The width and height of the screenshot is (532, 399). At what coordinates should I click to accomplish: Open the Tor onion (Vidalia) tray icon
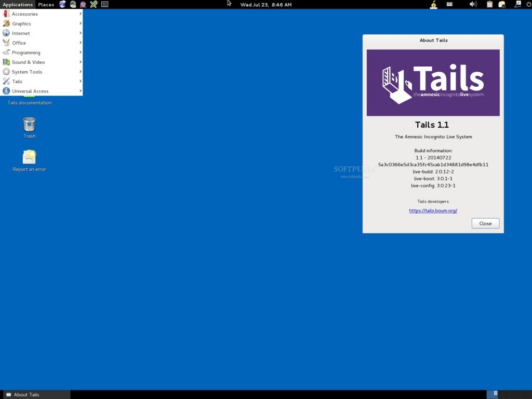433,5
